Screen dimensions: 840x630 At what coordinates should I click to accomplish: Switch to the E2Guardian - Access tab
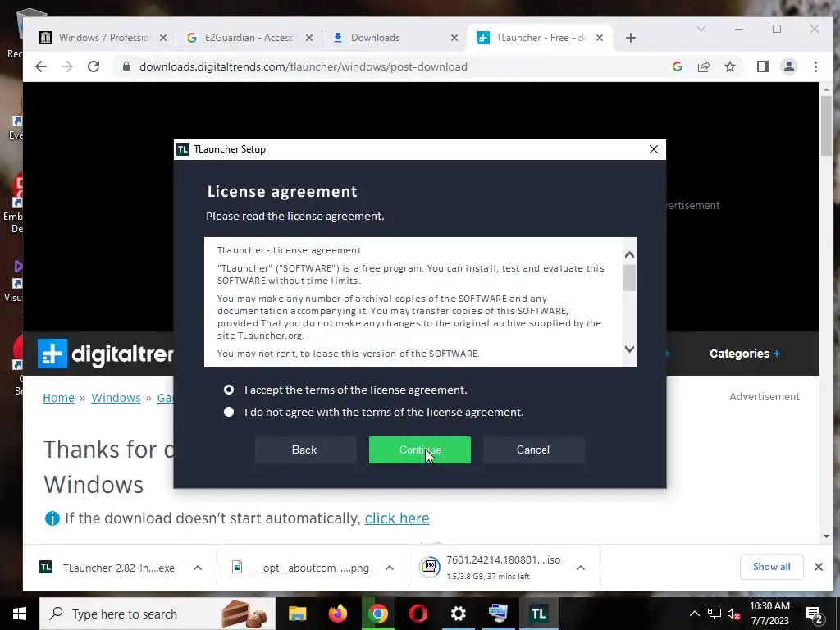249,38
